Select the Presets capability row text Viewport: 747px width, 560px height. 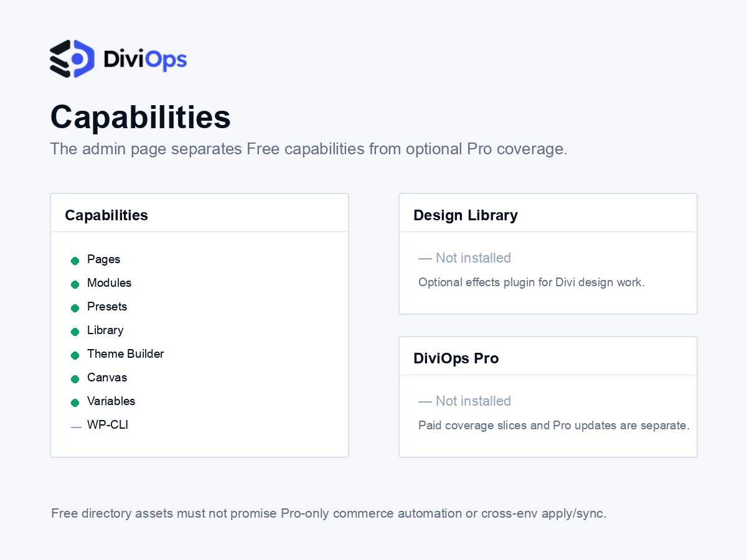point(107,307)
